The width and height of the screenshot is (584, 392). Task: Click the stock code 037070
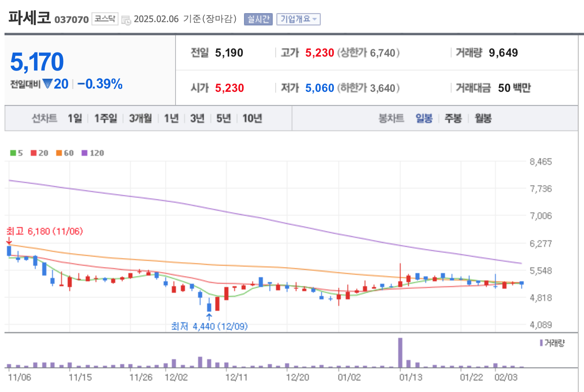71,20
